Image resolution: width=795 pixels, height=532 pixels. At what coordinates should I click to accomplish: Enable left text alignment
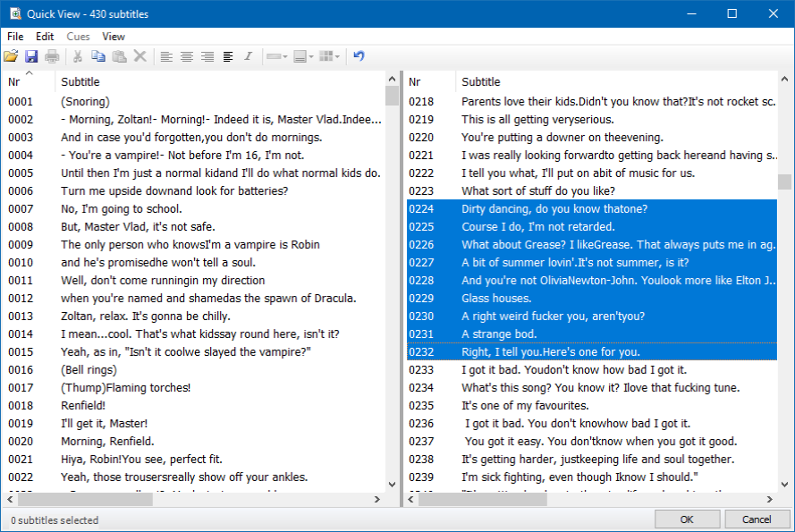click(x=166, y=55)
